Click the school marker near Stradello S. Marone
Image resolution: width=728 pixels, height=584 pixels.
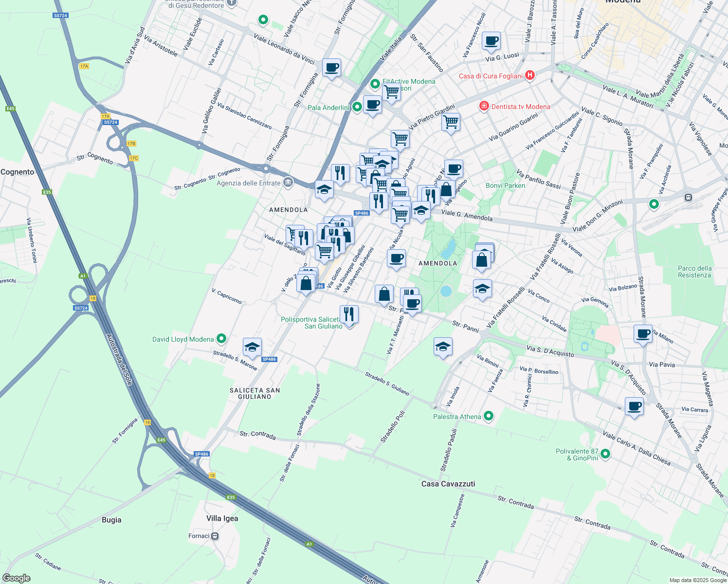[x=252, y=347]
